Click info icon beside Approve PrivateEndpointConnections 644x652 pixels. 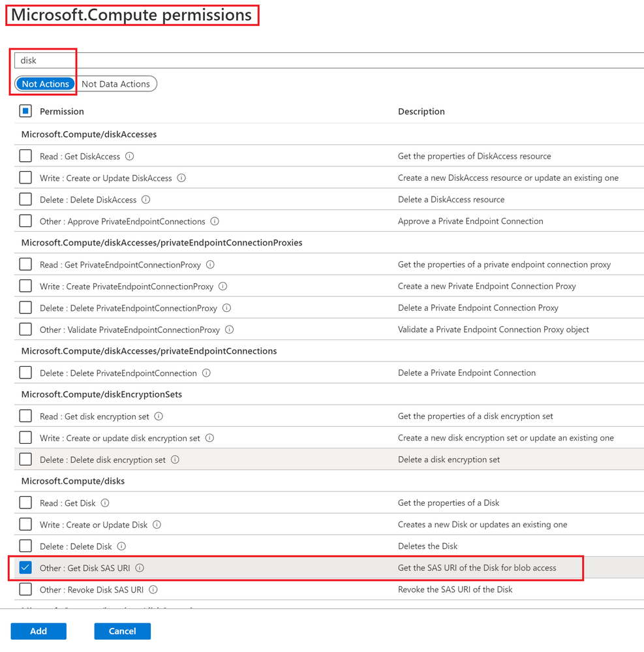click(x=215, y=221)
